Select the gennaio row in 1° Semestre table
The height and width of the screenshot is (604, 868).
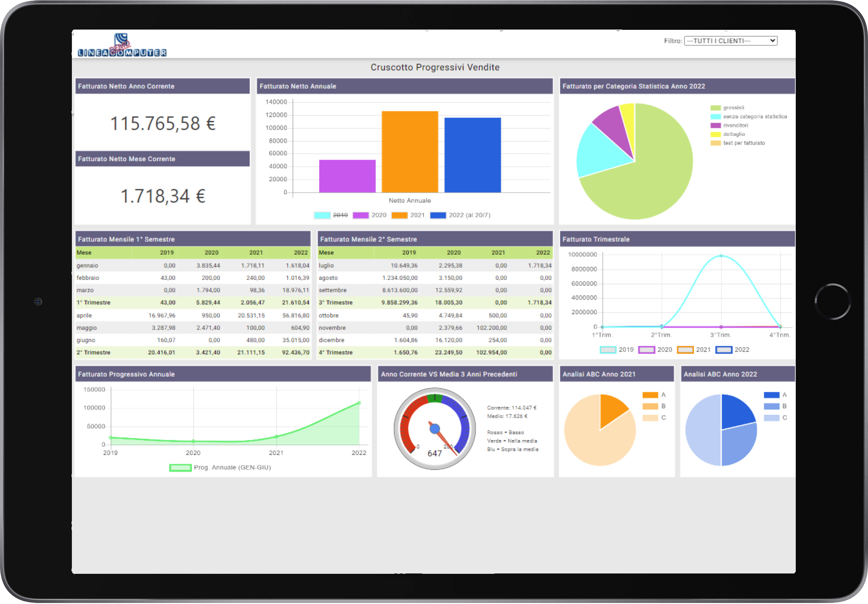[193, 265]
